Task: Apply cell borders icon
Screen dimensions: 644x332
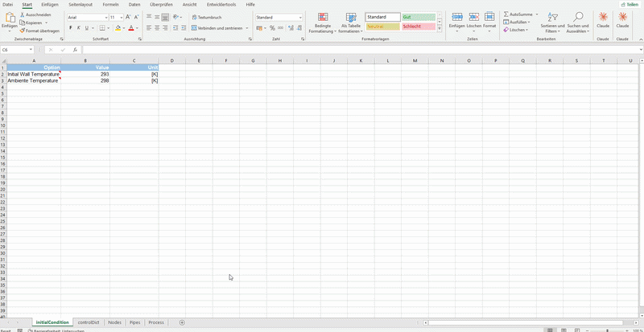Action: click(102, 28)
